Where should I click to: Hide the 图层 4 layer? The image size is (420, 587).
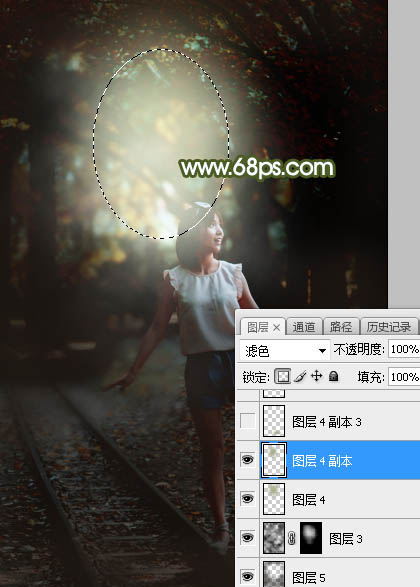[247, 499]
